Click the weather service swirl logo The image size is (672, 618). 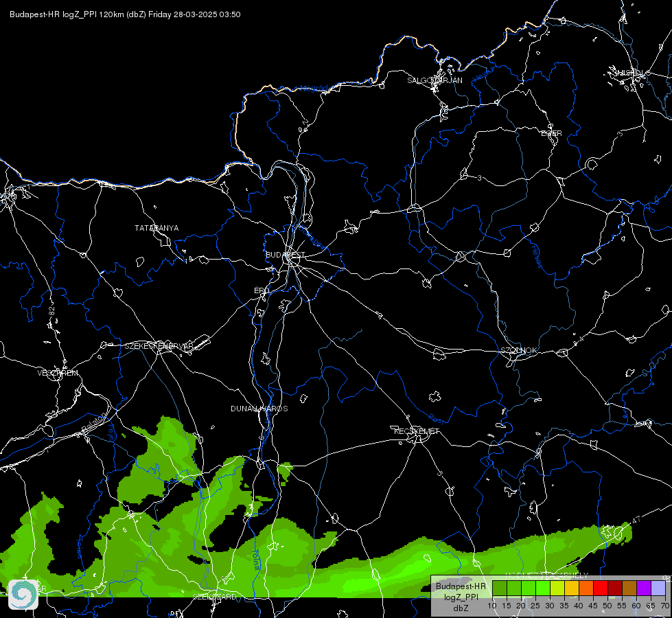click(23, 594)
